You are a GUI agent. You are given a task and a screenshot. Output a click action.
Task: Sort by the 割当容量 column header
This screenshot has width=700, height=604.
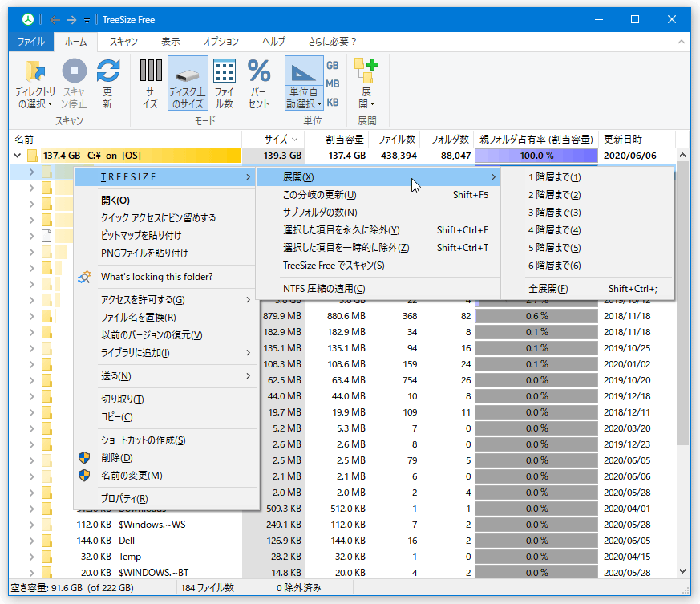point(336,140)
